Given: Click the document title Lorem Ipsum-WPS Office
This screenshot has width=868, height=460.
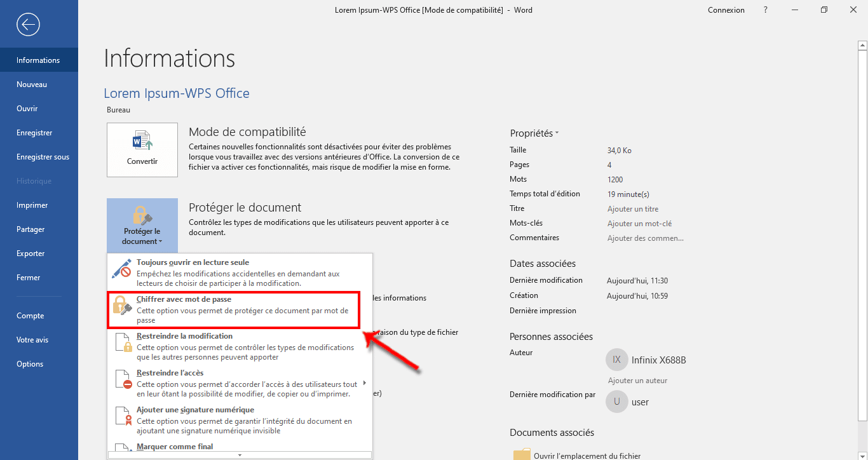Looking at the screenshot, I should (177, 93).
